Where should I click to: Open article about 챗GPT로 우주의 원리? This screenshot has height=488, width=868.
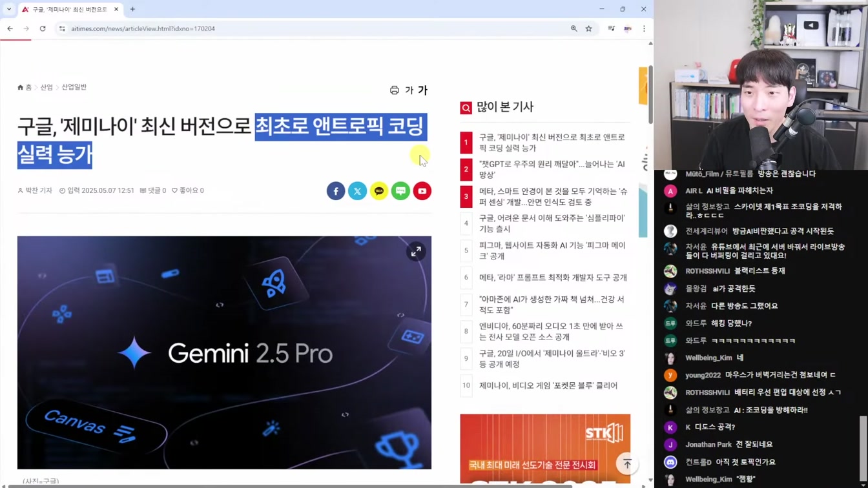[x=552, y=170]
